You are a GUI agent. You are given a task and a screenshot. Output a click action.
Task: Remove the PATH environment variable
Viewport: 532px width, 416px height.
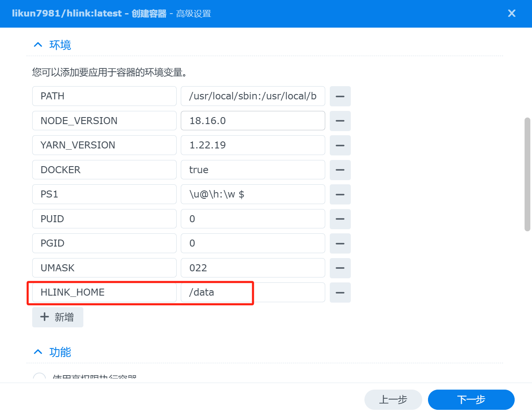coord(340,96)
